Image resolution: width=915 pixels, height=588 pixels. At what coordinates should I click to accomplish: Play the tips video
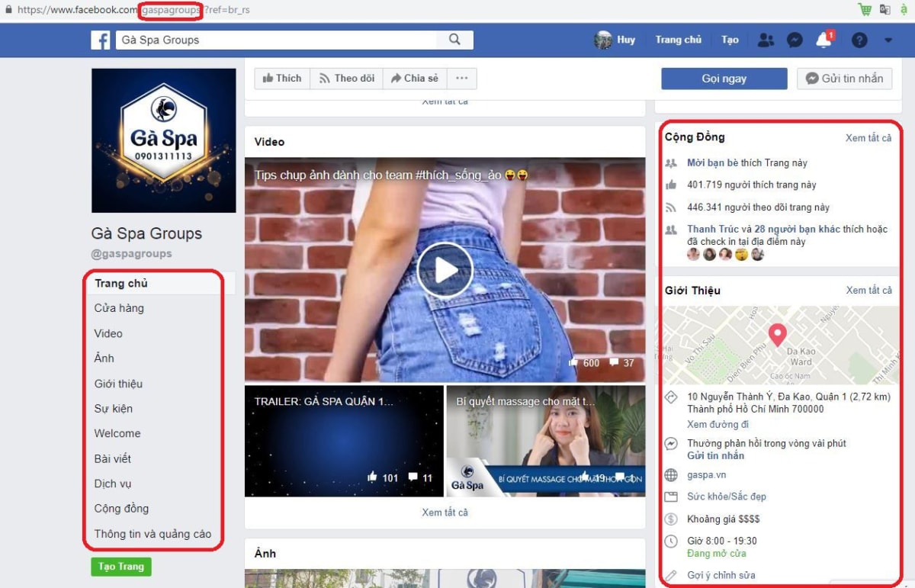[x=445, y=270]
